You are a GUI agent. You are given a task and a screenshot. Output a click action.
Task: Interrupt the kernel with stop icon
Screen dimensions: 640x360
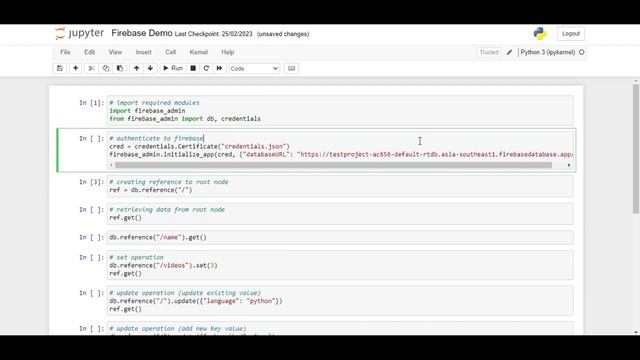point(193,68)
